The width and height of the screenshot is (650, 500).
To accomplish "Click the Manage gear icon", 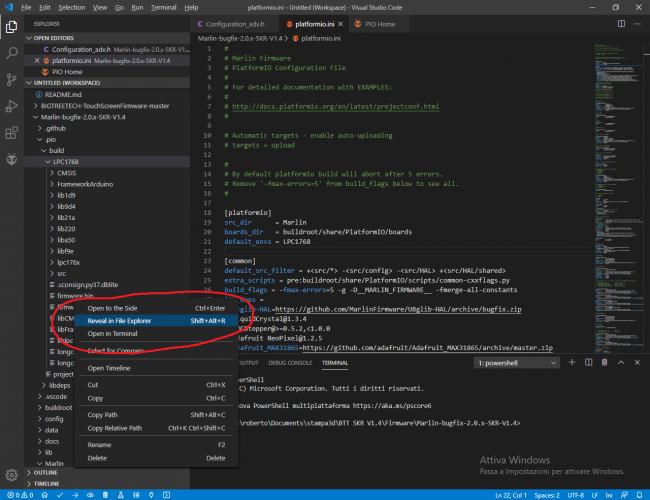I will [x=12, y=474].
